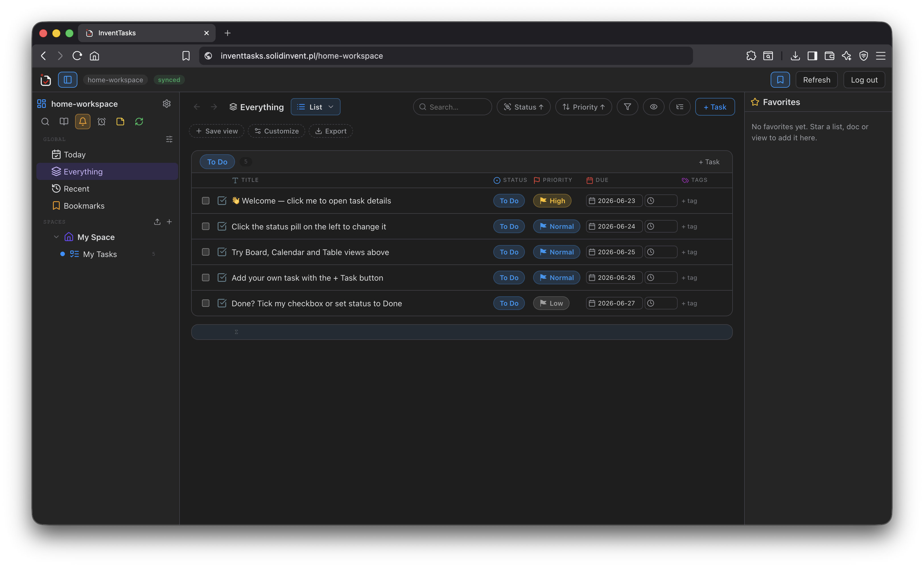
Task: Open Today in the sidebar
Action: (107, 154)
